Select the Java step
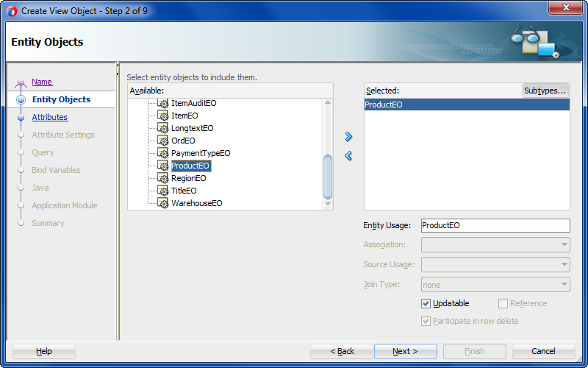The width and height of the screenshot is (588, 368). click(40, 188)
